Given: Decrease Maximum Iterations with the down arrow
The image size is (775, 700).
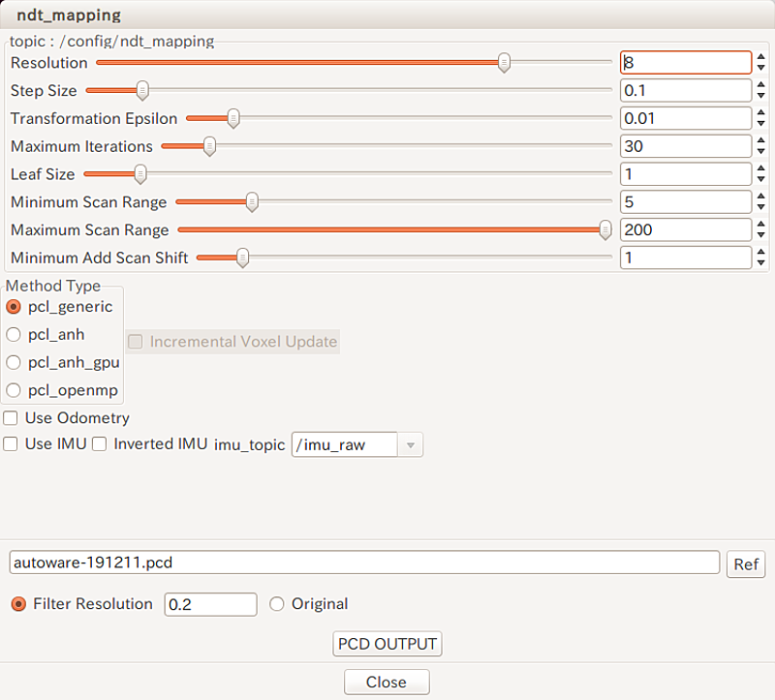Looking at the screenshot, I should pos(761,151).
